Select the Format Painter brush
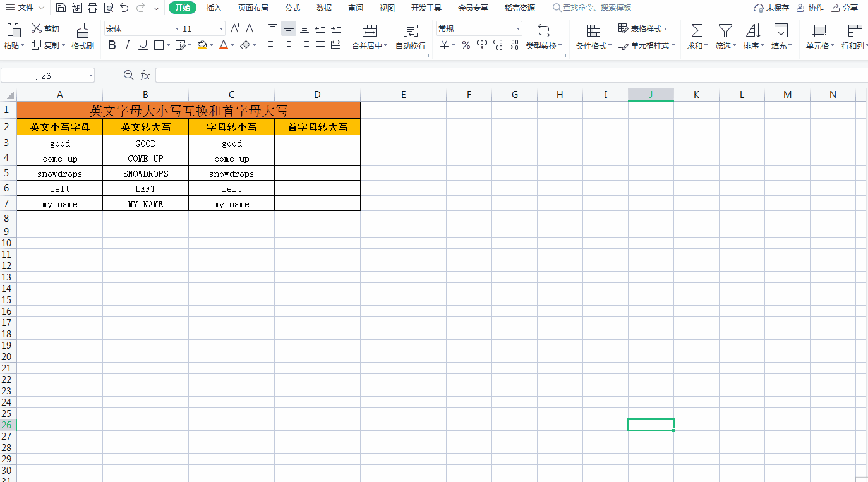 82,30
